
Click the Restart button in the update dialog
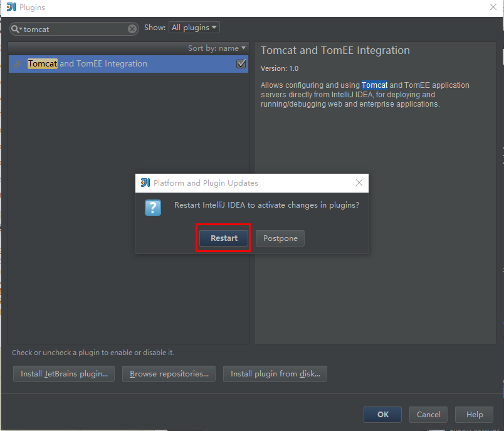click(x=224, y=238)
